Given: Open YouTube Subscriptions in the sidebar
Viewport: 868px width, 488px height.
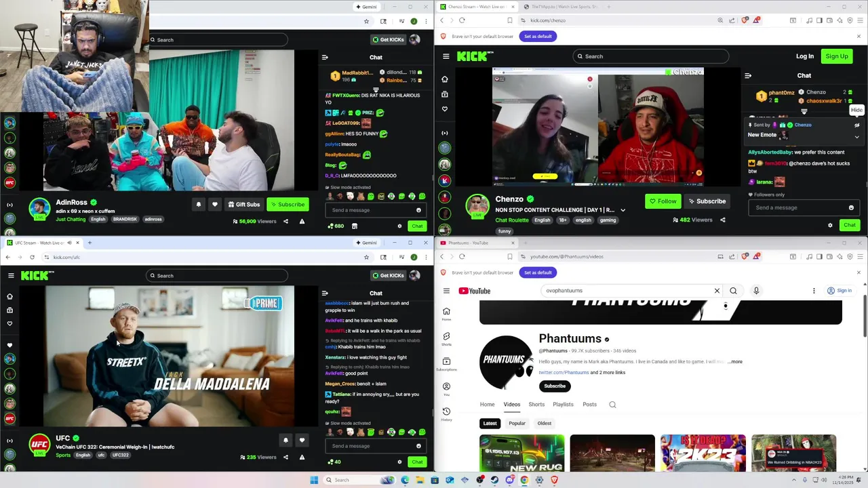Looking at the screenshot, I should click(446, 364).
